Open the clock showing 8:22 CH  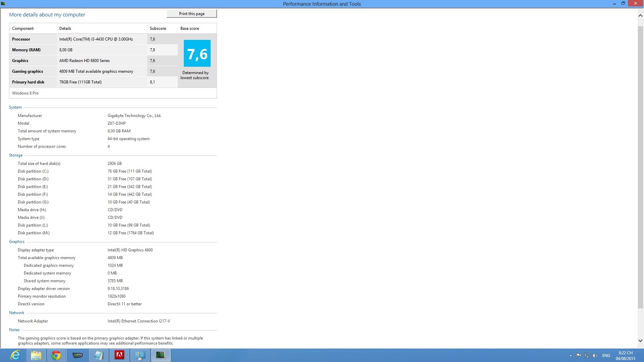coord(625,356)
